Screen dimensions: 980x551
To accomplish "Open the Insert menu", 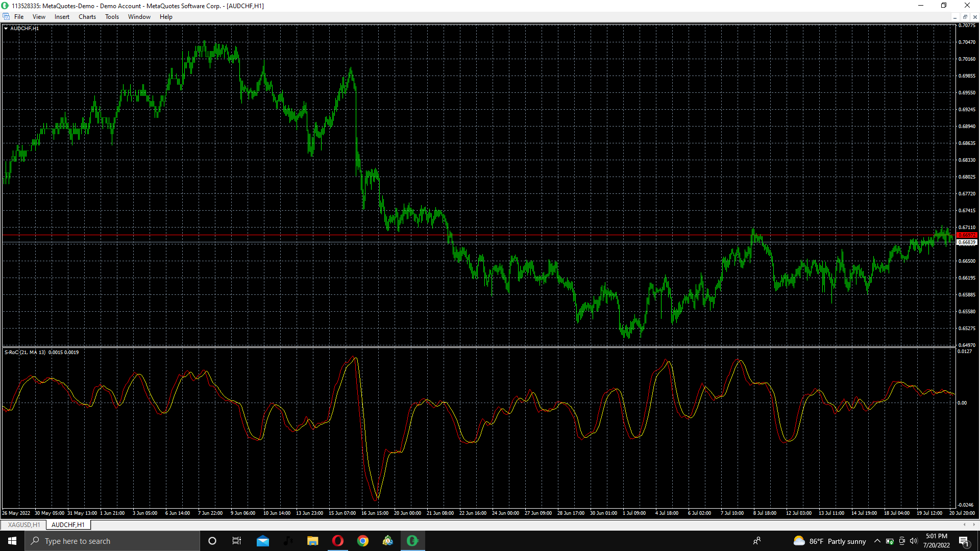I will 62,17.
